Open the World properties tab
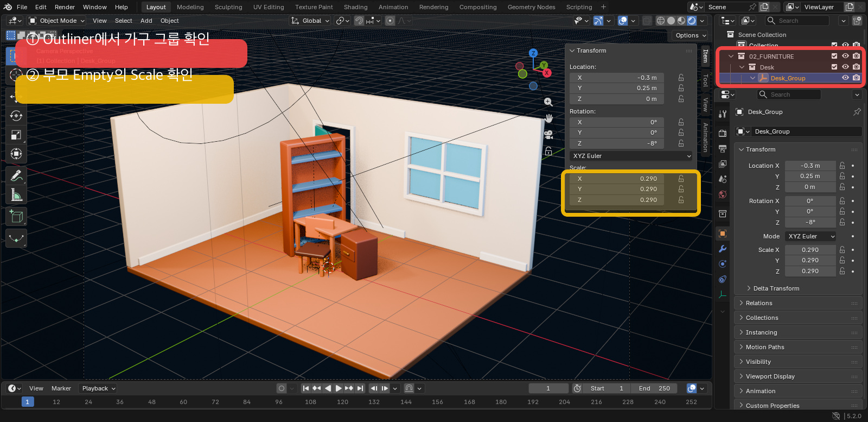868x422 pixels. pos(723,194)
